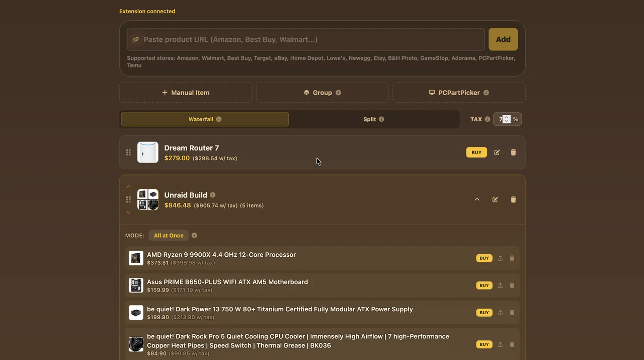Open Unraid Build thumbnail collage
The height and width of the screenshot is (360, 644).
point(148,199)
